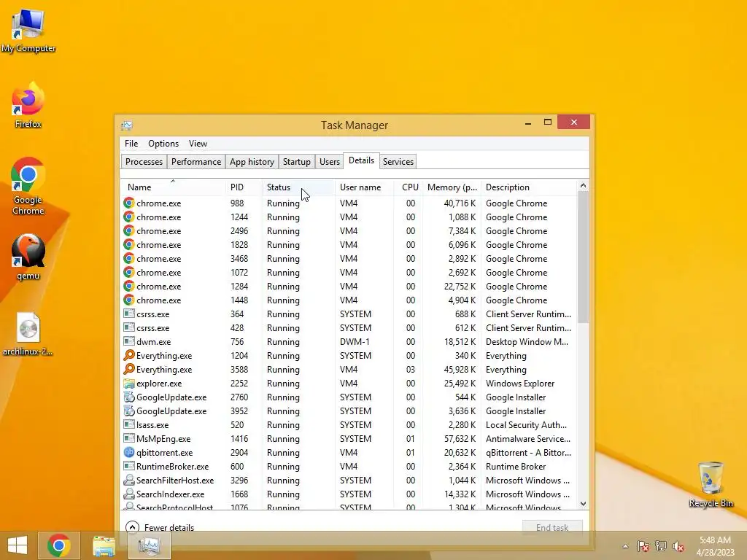Select the Recycle Bin icon

pyautogui.click(x=711, y=484)
